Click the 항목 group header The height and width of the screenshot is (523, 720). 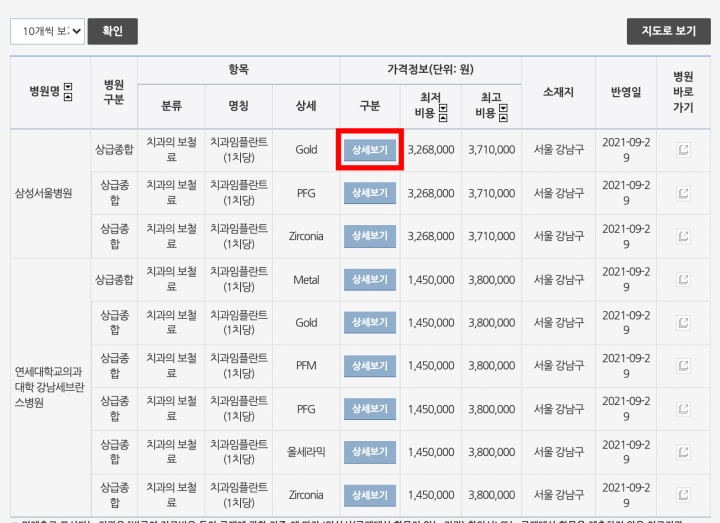click(x=238, y=70)
